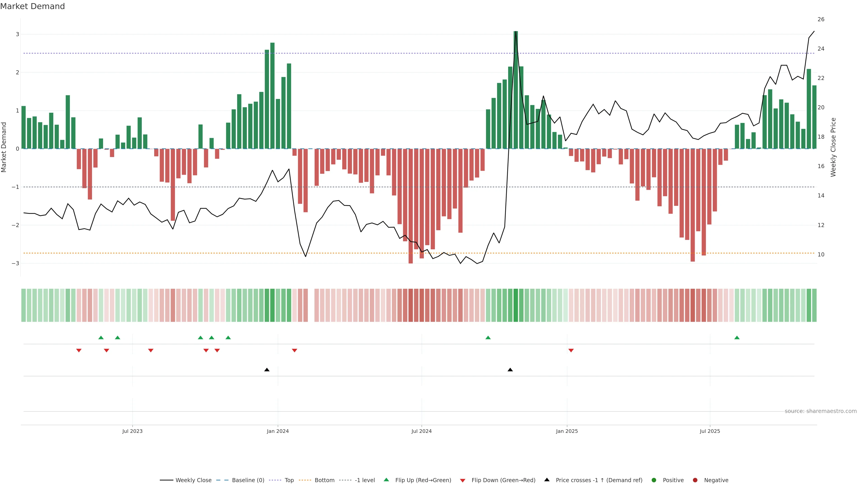868x488 pixels.
Task: Click the black triangle marker after Jul 2024
Action: click(510, 370)
